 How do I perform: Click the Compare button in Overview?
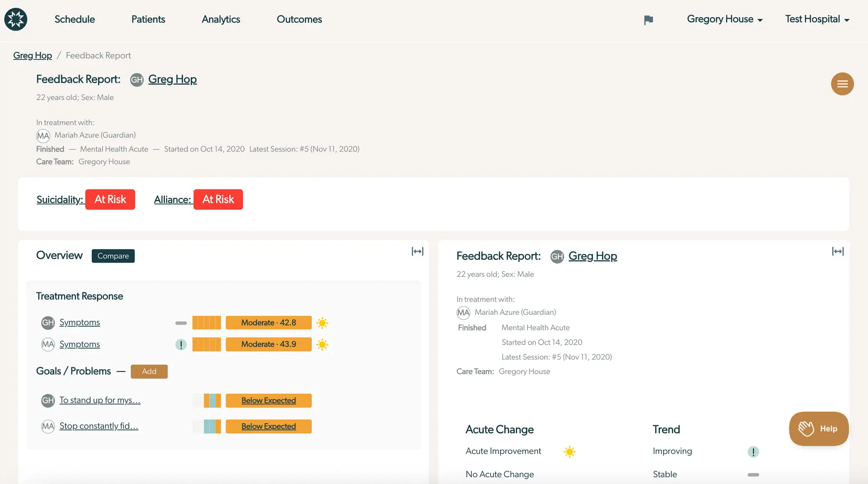pos(113,256)
